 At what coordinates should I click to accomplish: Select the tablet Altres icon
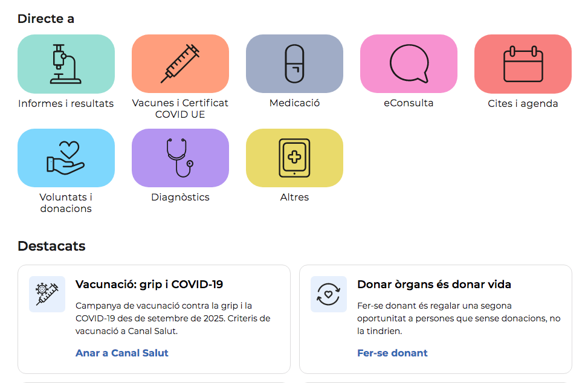tap(294, 158)
